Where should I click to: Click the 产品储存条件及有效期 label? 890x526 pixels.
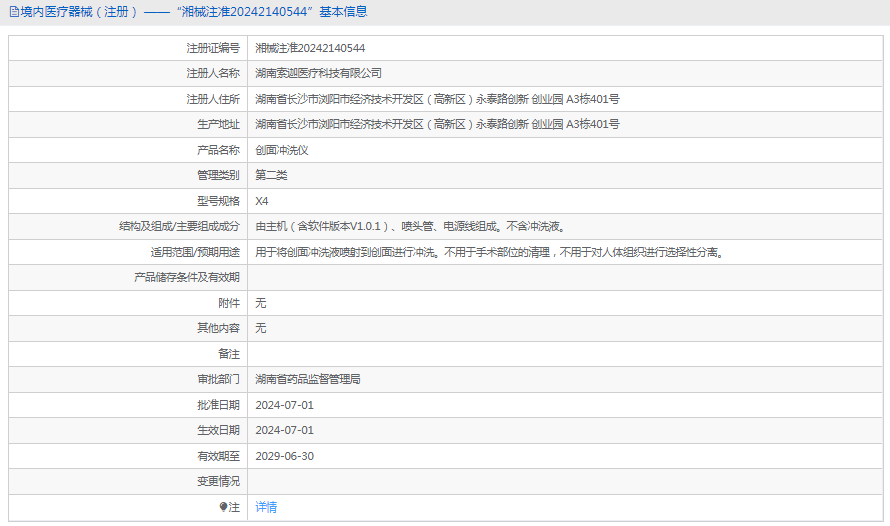pos(187,277)
